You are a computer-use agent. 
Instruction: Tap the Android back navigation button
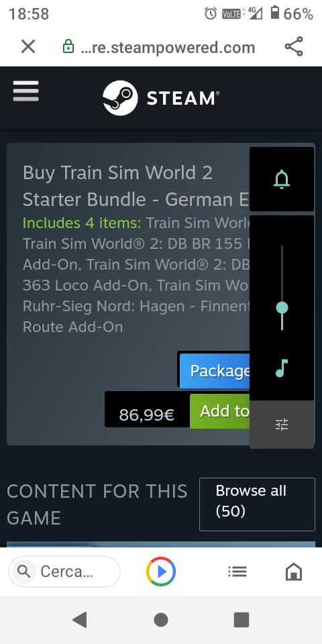pos(80,619)
